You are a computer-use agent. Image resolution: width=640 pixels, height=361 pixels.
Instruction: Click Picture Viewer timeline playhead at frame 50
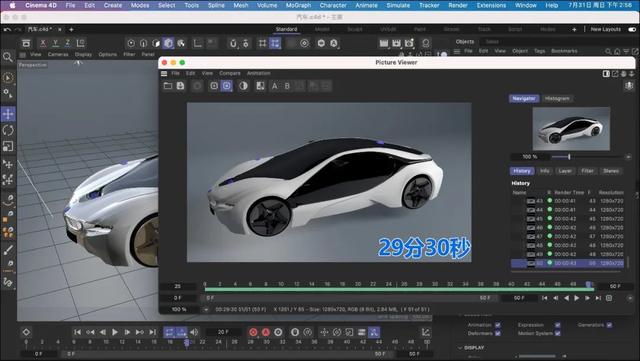pyautogui.click(x=589, y=284)
